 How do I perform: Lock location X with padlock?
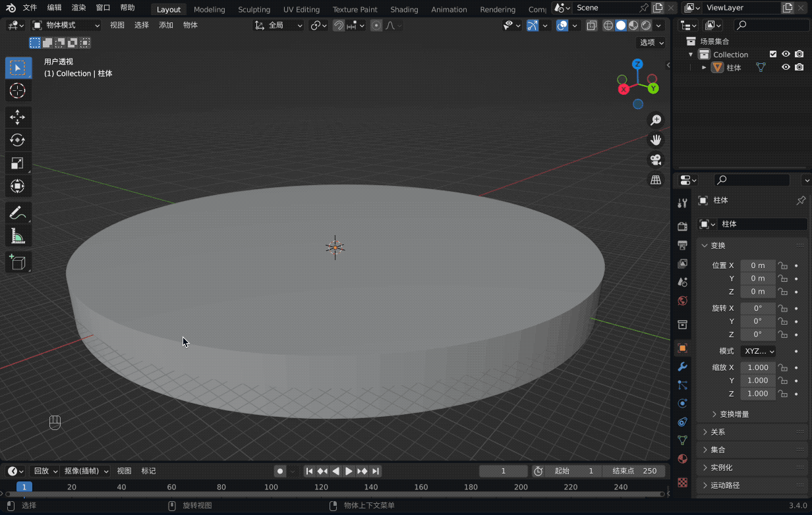pyautogui.click(x=782, y=265)
